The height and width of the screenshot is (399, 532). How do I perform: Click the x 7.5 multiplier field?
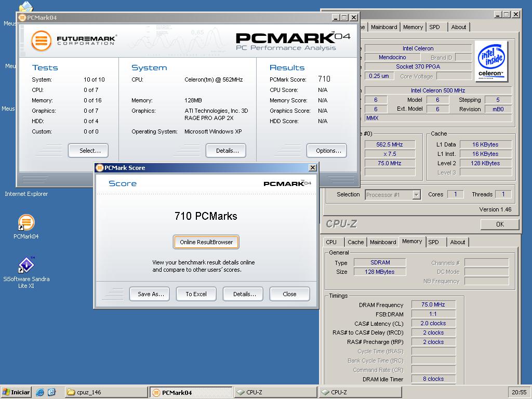click(390, 154)
